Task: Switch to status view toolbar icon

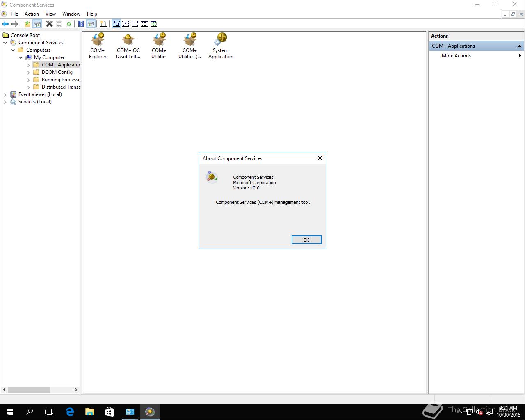Action: pyautogui.click(x=154, y=24)
